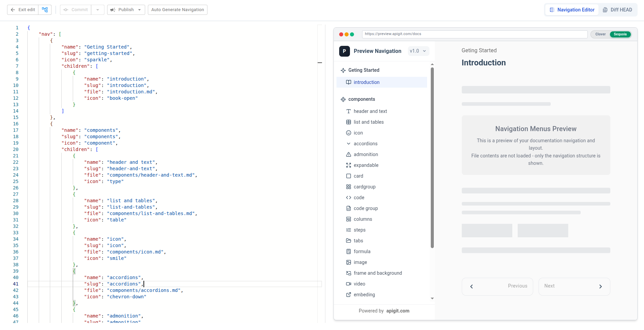Open the introduction page in navigation

[x=382, y=82]
